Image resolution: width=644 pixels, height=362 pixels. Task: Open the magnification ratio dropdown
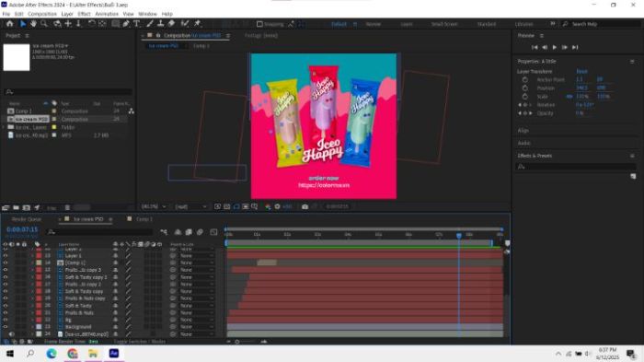154,206
